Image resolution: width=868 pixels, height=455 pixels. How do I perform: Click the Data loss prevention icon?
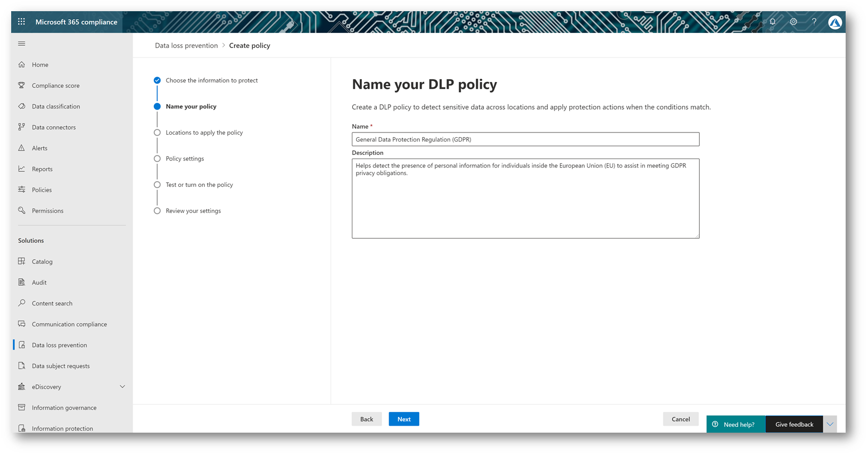tap(22, 345)
